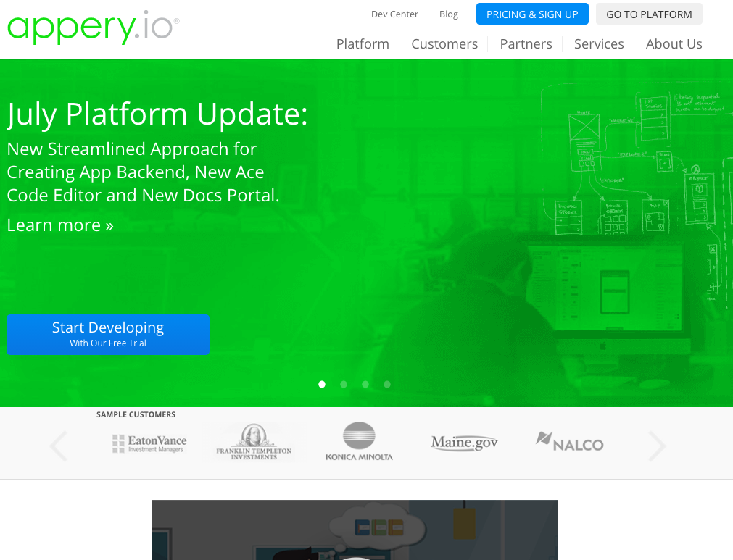
Task: Open the Services menu item
Action: 599,44
